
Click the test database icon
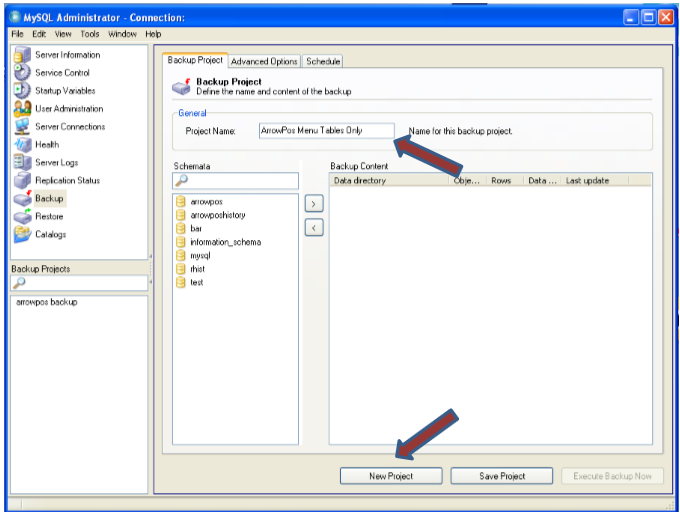(180, 282)
